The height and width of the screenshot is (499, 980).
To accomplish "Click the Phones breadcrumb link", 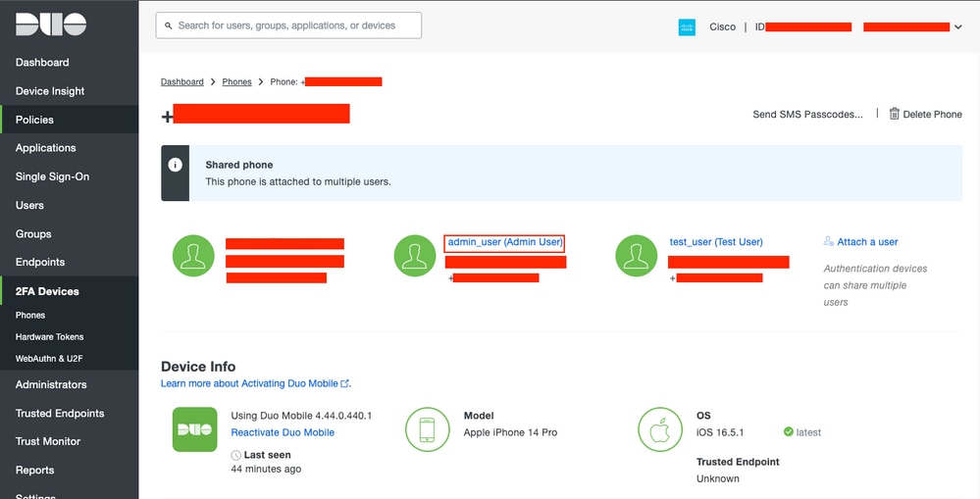I will pyautogui.click(x=236, y=81).
